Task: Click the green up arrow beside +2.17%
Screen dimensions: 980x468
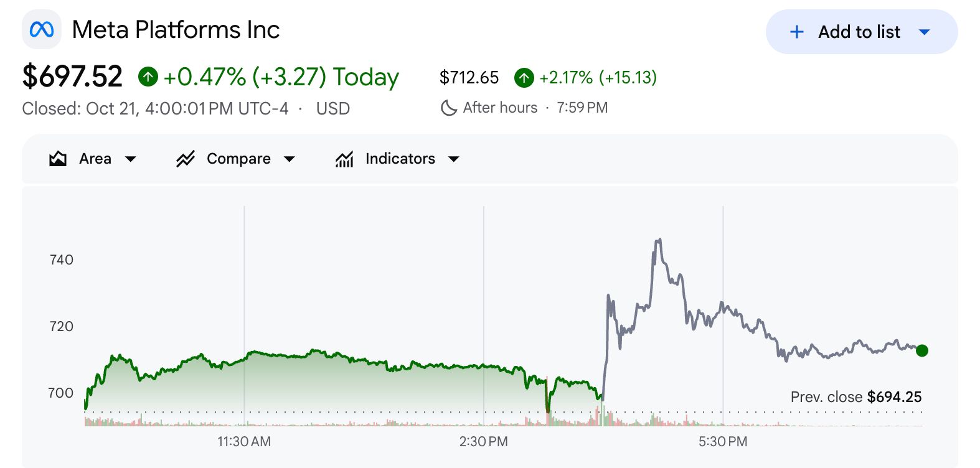Action: [524, 78]
